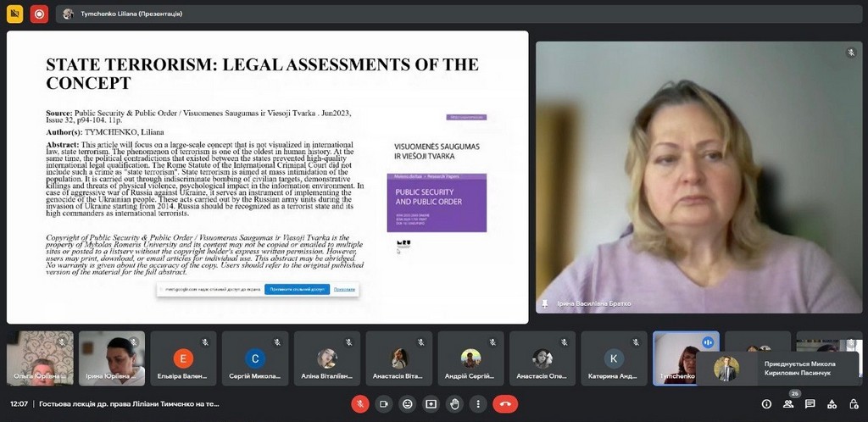Click the yellow camera-off indicator icon

(x=14, y=14)
